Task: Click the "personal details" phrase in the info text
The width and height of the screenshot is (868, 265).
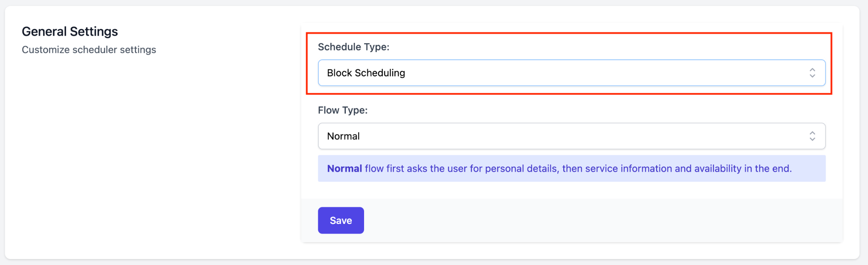Action: (x=521, y=168)
